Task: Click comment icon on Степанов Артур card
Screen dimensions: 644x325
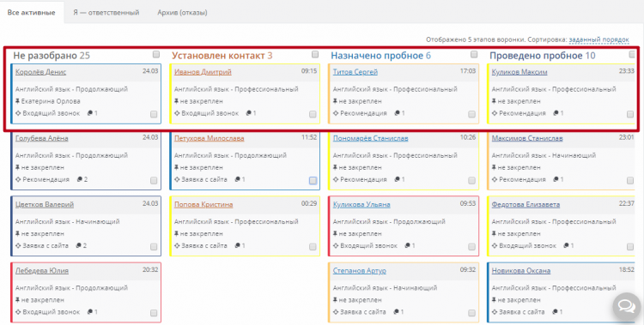Action: 397,312
